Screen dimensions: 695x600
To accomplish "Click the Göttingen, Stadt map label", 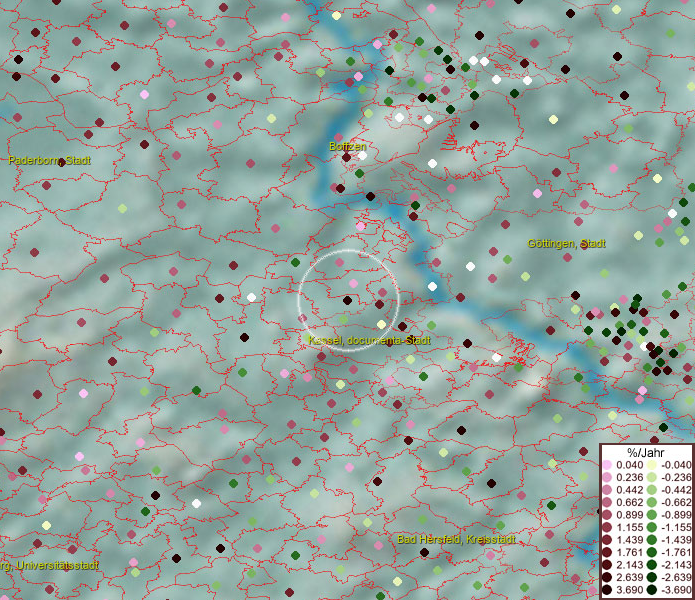I will click(x=566, y=243).
